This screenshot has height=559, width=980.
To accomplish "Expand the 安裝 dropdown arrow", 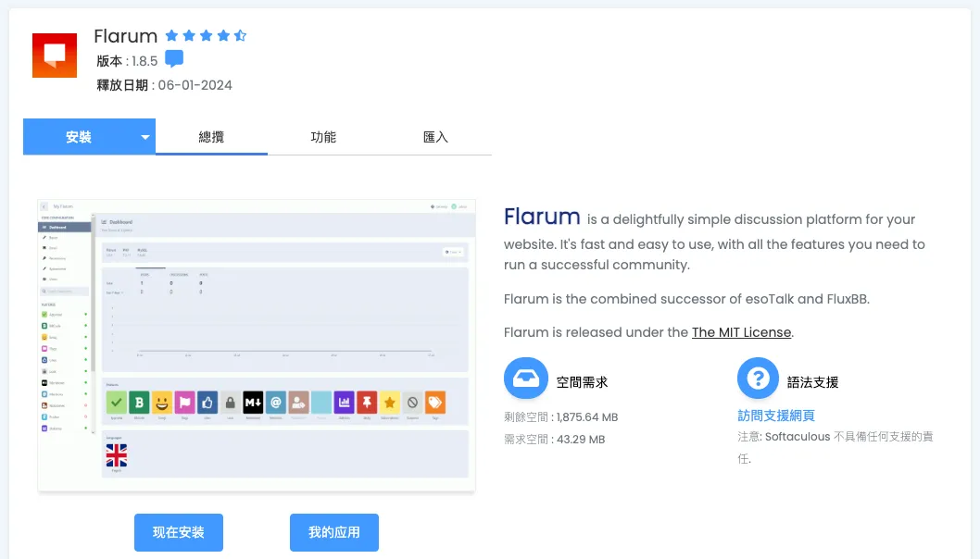I will [x=145, y=137].
